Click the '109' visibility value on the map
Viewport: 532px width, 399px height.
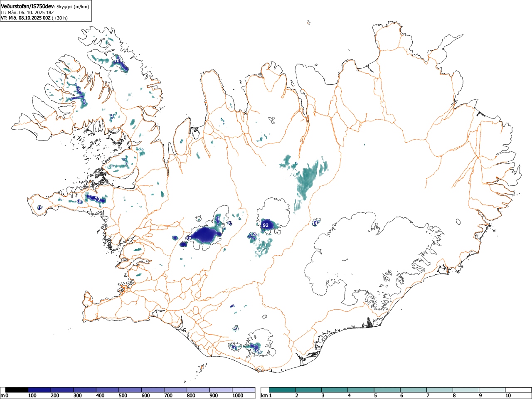[119, 61]
